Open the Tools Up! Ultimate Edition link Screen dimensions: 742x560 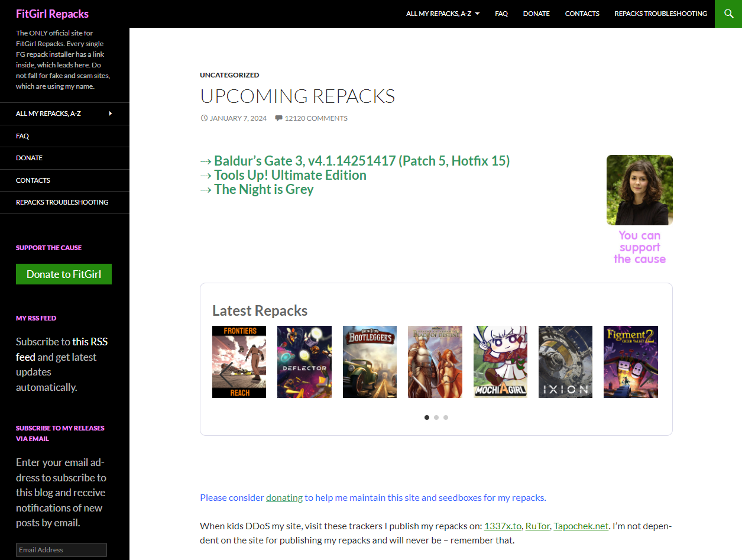pyautogui.click(x=290, y=175)
